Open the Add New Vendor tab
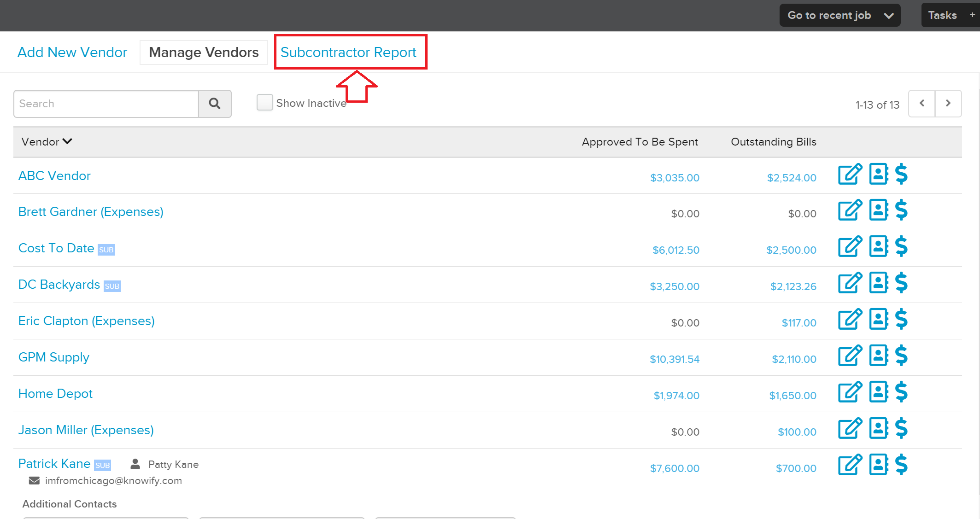Screen dimensions: 980x519 click(72, 52)
